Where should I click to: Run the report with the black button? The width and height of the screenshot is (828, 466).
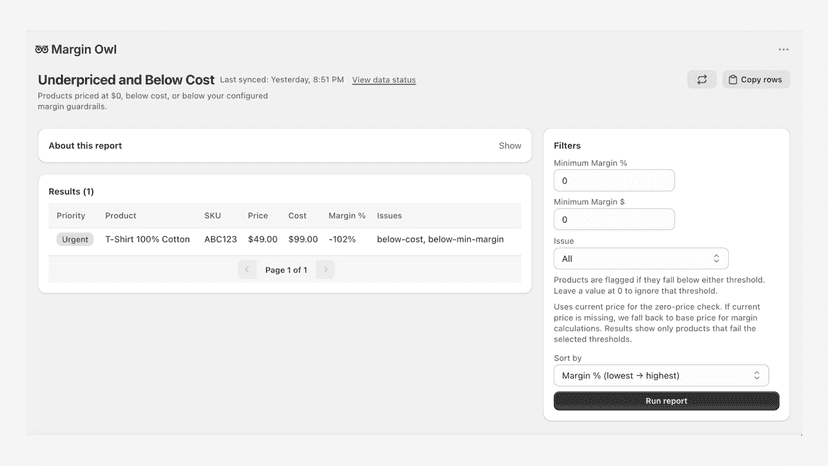click(x=666, y=400)
